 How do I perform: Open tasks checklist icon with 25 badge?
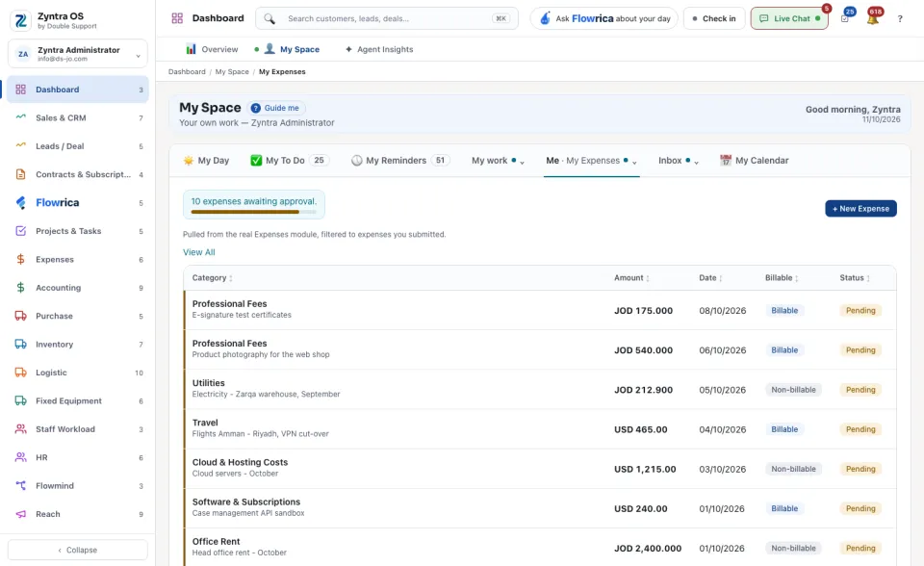coord(846,17)
